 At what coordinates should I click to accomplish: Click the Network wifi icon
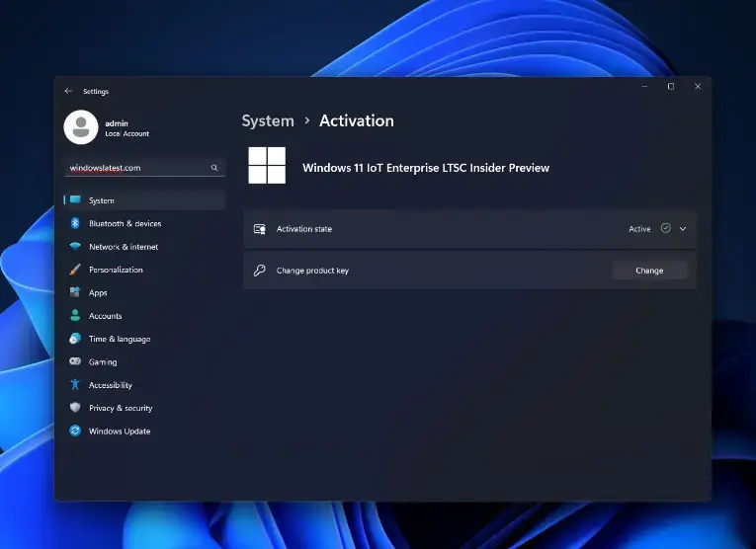(x=75, y=247)
